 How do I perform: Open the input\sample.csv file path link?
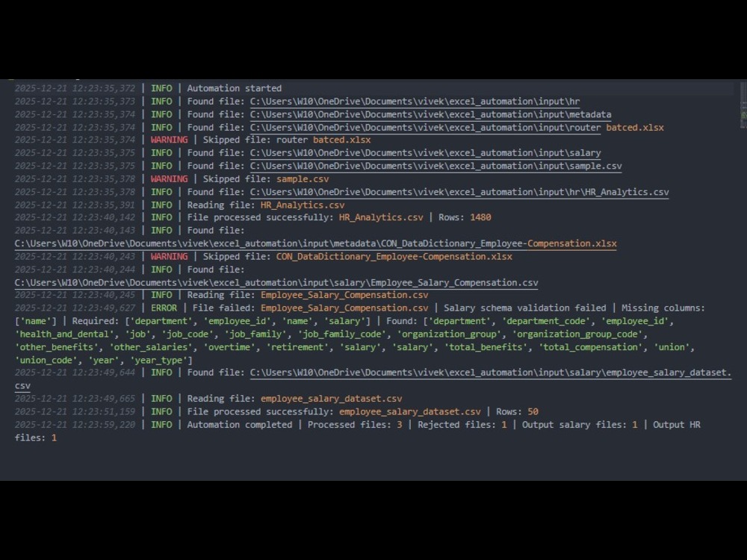[x=436, y=166]
